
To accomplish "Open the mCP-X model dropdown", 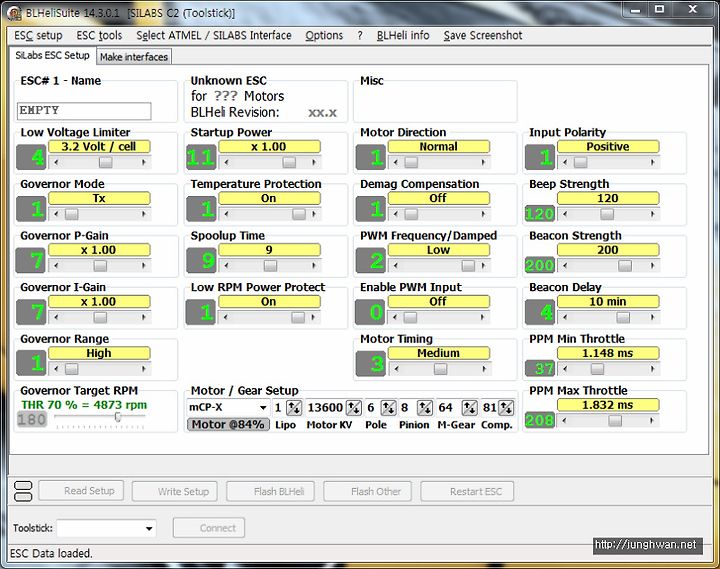I will tap(263, 407).
